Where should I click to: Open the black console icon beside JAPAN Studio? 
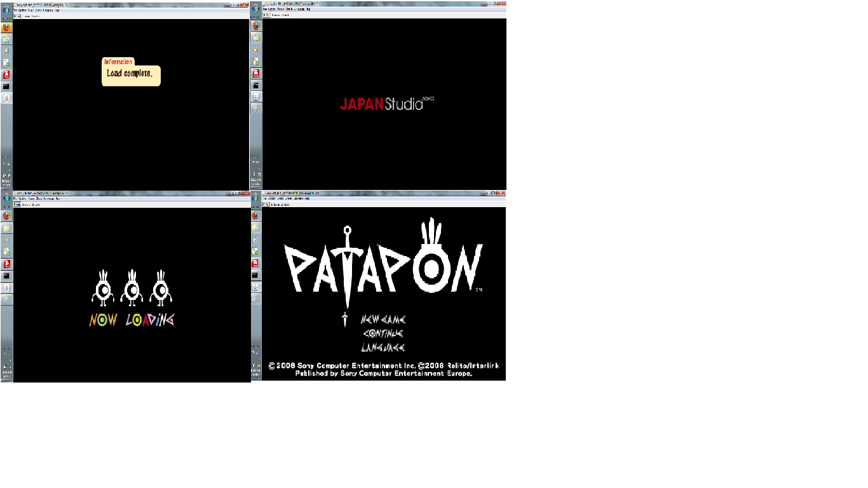click(257, 85)
